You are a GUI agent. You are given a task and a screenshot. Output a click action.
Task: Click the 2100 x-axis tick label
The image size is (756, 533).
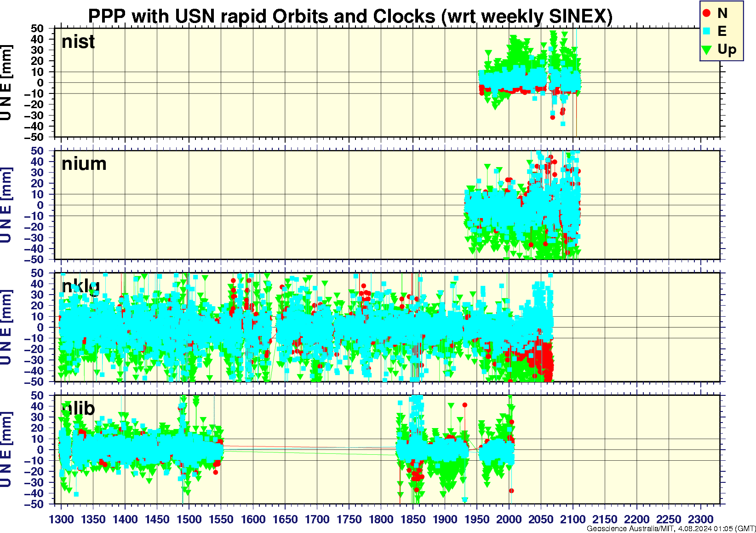pos(573,519)
